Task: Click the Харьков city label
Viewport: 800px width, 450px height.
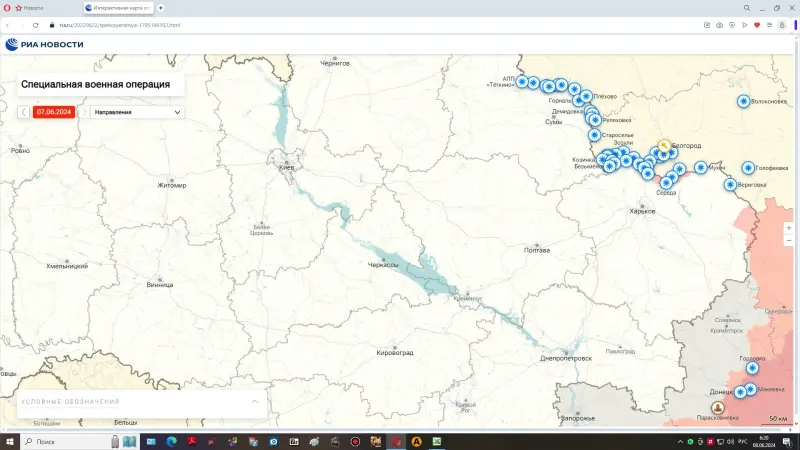Action: click(642, 211)
